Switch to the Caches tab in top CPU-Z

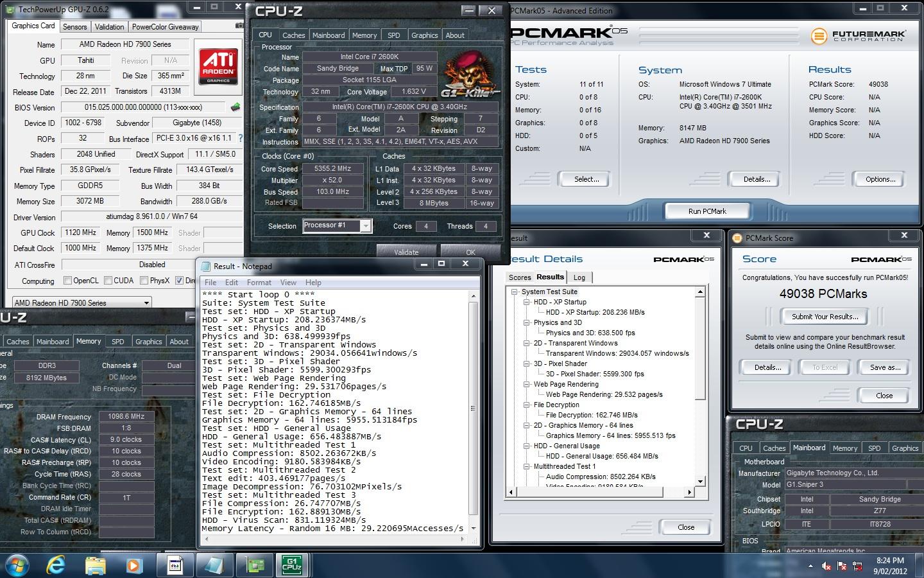point(293,35)
